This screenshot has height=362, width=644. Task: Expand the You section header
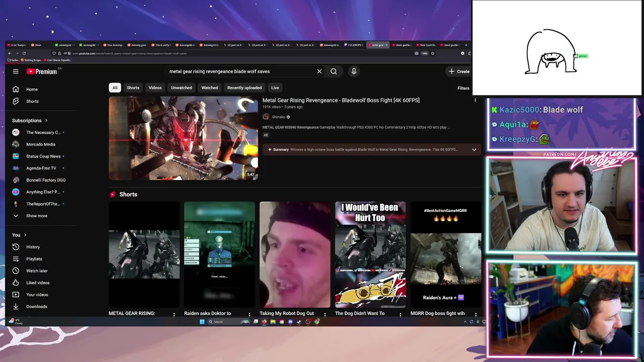pyautogui.click(x=19, y=235)
